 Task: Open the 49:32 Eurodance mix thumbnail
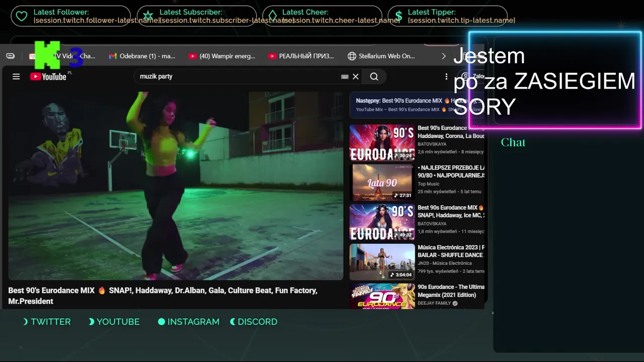[382, 222]
